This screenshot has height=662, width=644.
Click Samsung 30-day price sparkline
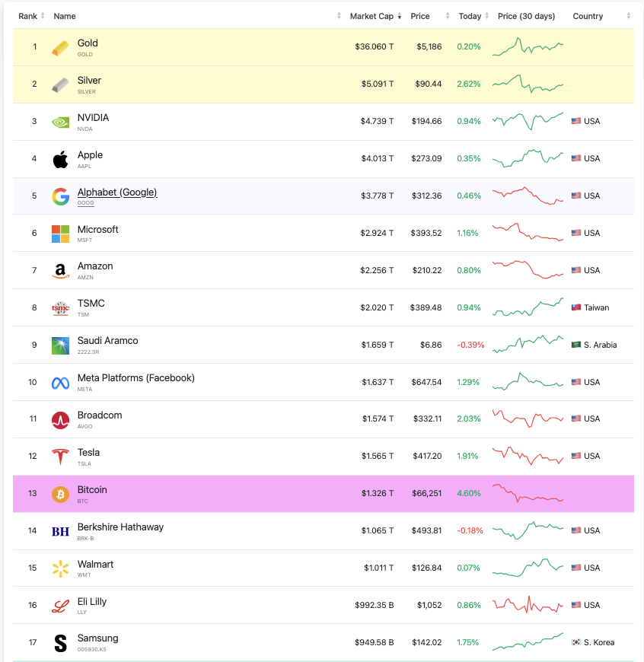coord(528,642)
